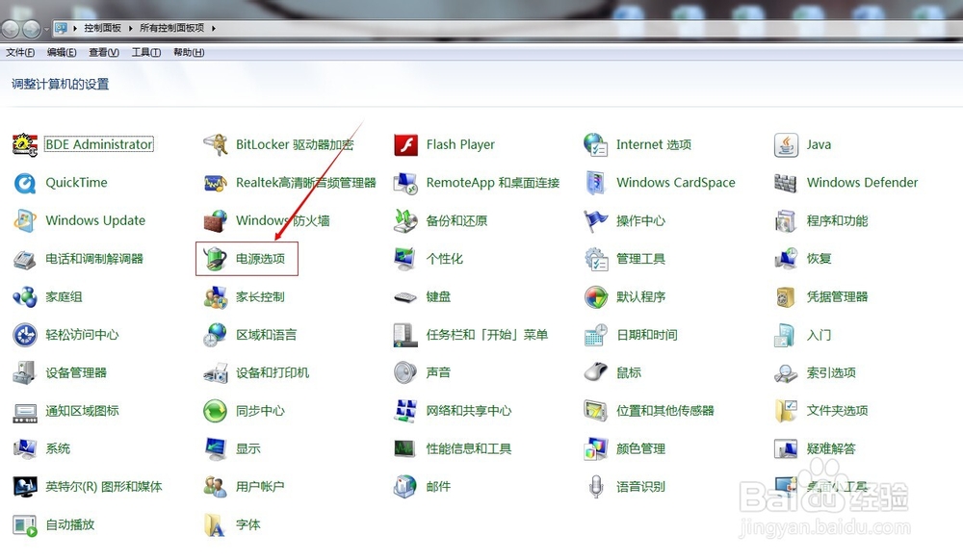Expand the arrow after 控制面板 breadcrumb
This screenshot has width=963, height=560.
click(130, 28)
